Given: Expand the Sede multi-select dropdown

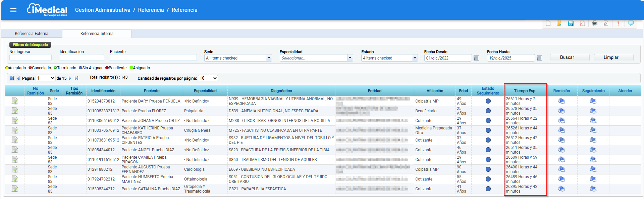Looking at the screenshot, I should [x=238, y=58].
